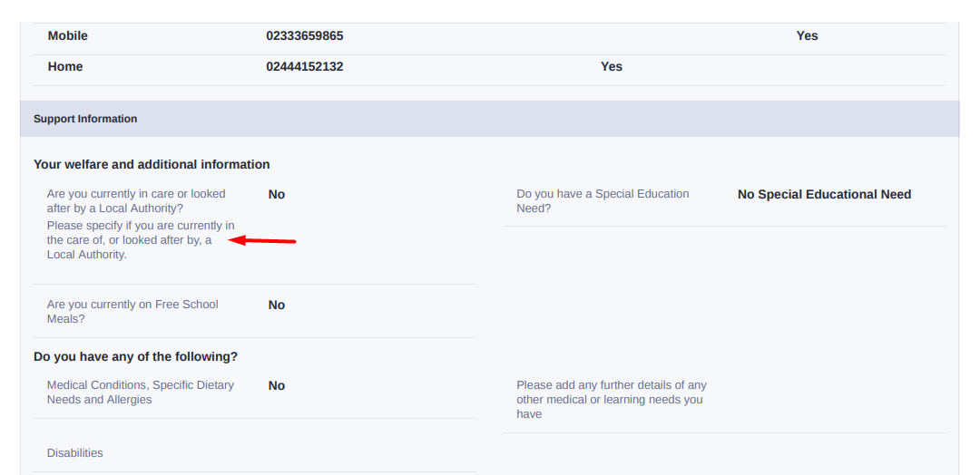The width and height of the screenshot is (980, 475).
Task: Select the mobile number 02333659865
Action: tap(304, 36)
